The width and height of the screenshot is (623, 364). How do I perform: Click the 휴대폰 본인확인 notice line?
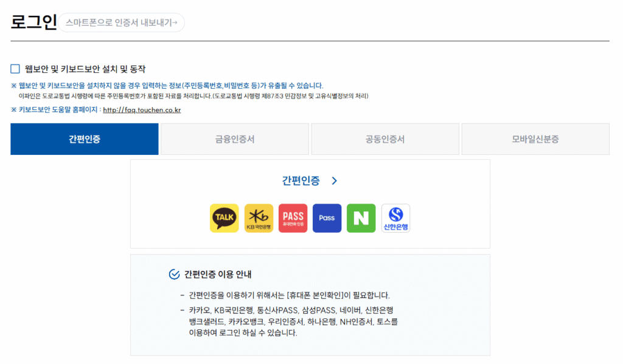pyautogui.click(x=289, y=295)
